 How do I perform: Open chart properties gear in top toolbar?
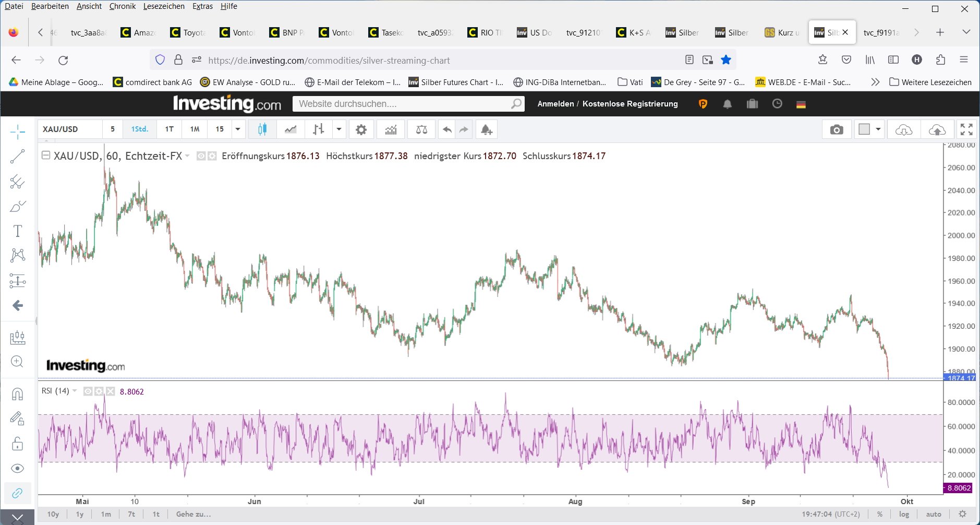click(x=361, y=129)
